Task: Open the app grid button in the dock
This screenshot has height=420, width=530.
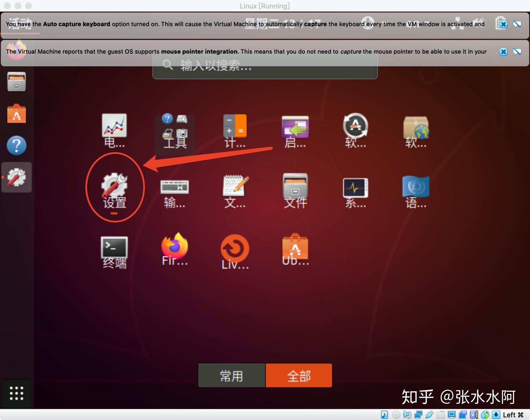Action: 16,393
